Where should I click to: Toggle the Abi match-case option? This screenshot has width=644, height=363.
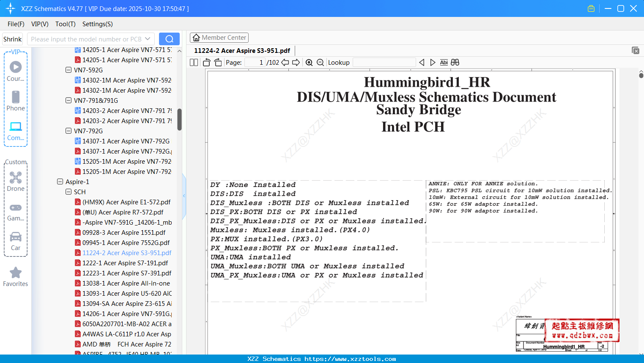pyautogui.click(x=444, y=63)
